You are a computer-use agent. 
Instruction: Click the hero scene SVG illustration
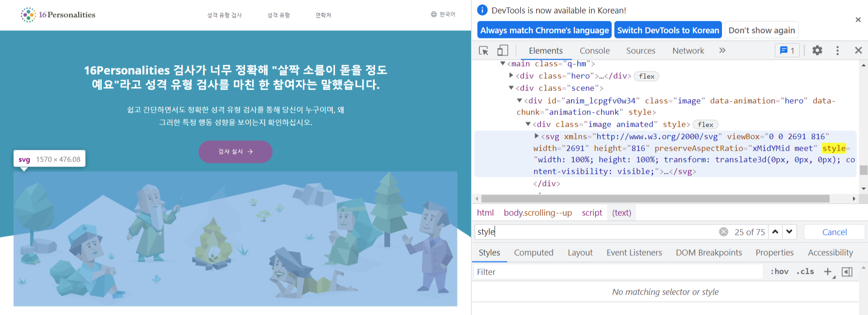tap(235, 239)
